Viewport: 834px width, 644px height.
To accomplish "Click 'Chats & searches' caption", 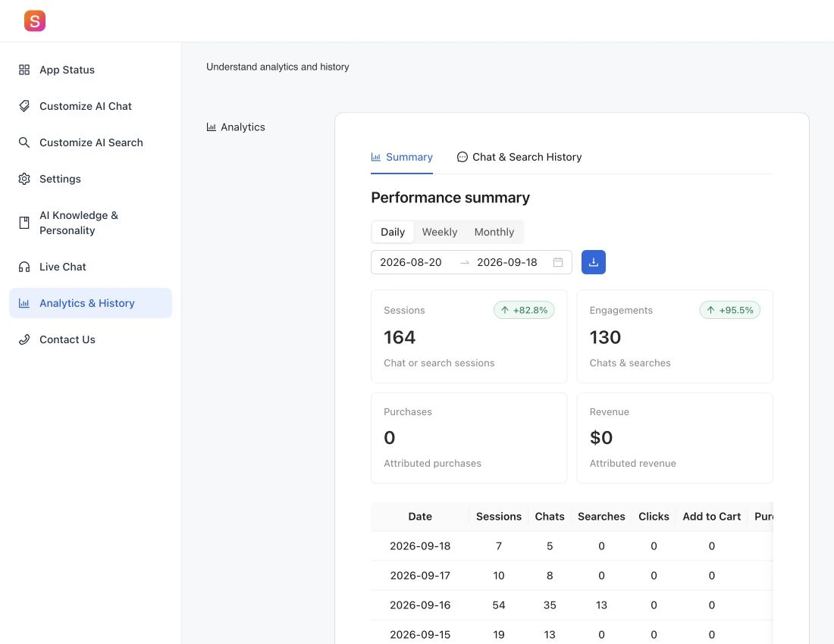I will 630,363.
